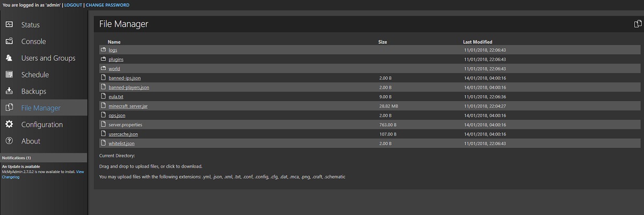Select the whitelist.json file
Screen dimensions: 644x215
coord(121,144)
